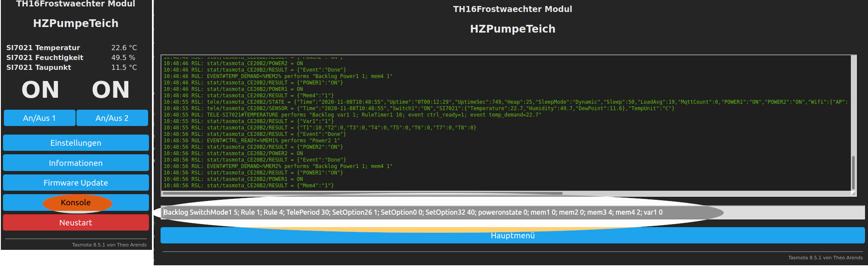Click the SI7021 Feuchtigkeit value

123,57
